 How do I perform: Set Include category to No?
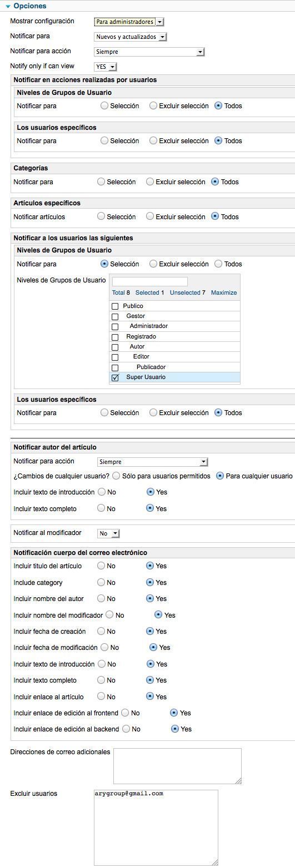tap(101, 582)
